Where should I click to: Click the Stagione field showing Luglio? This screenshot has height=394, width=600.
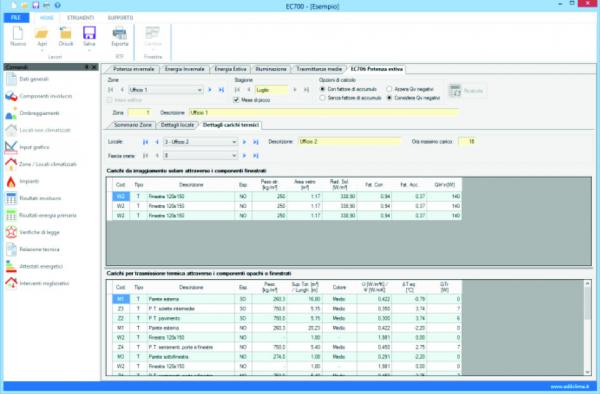[x=271, y=90]
